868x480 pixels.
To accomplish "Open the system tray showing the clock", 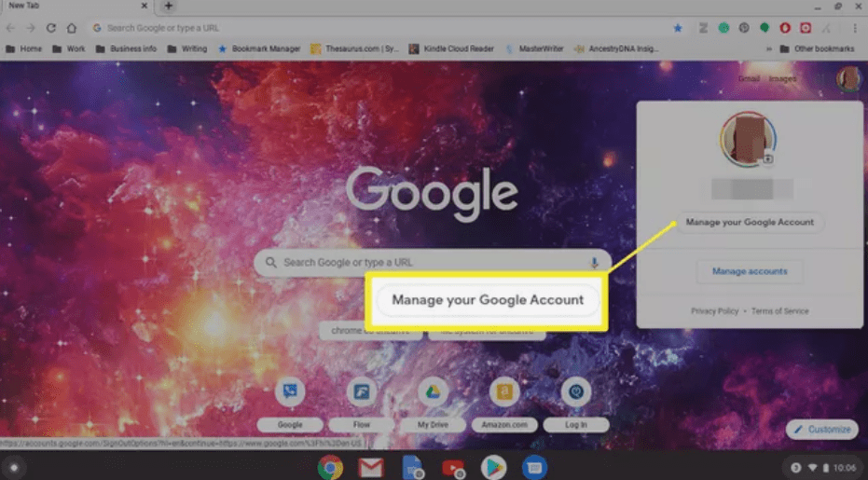I will point(822,468).
